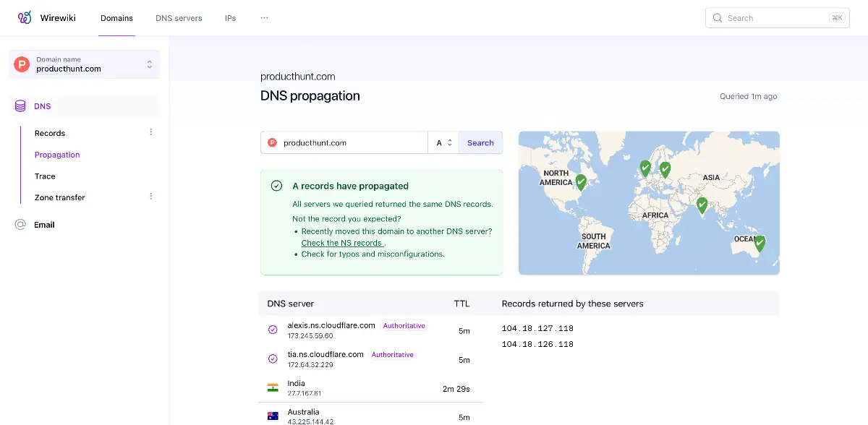Click the DNS server column header
Screen dimensions: 868x425
coord(291,304)
